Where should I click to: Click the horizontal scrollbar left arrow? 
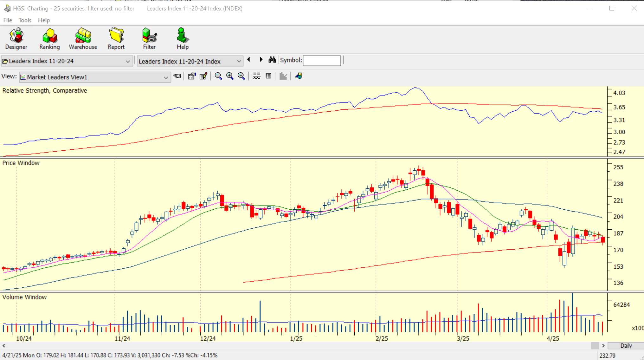pos(4,346)
